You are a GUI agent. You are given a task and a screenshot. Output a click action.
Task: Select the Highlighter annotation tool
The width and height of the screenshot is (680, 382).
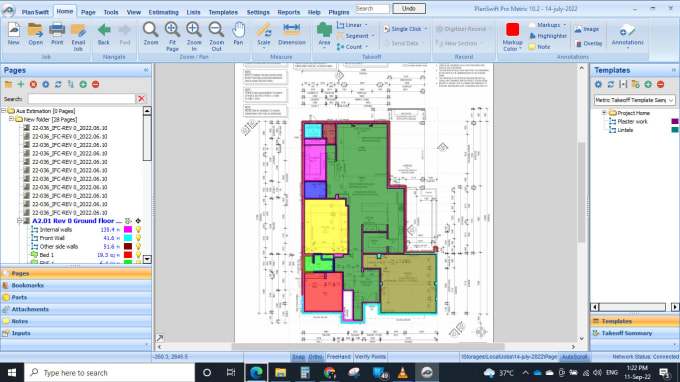point(548,36)
